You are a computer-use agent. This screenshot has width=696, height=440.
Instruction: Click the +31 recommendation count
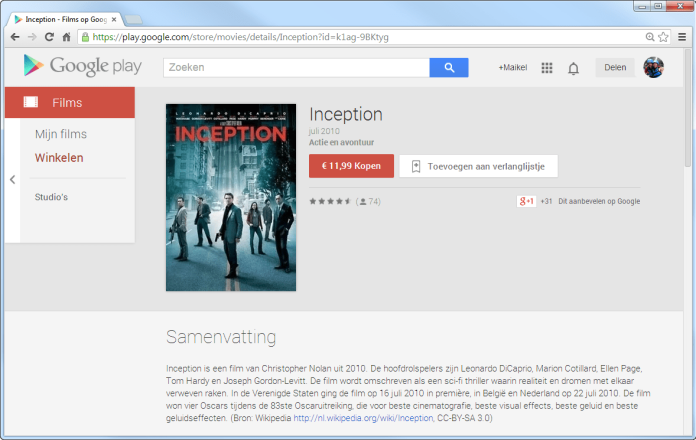pos(546,201)
